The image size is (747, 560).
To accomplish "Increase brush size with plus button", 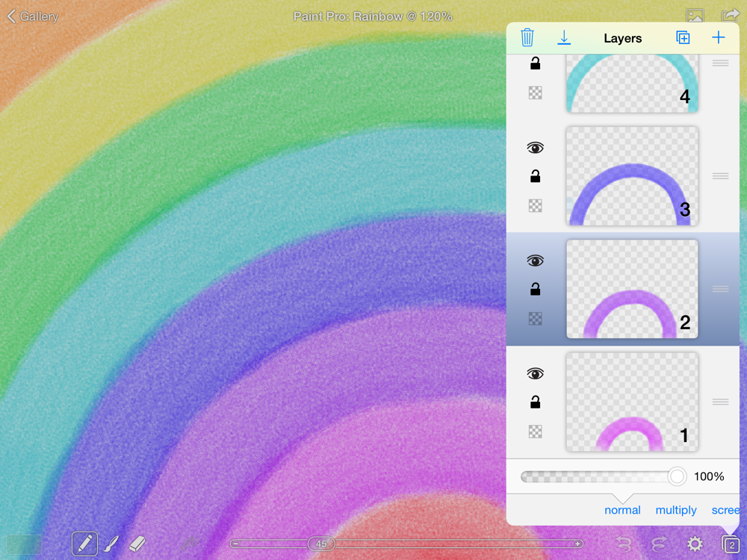I will click(x=577, y=544).
